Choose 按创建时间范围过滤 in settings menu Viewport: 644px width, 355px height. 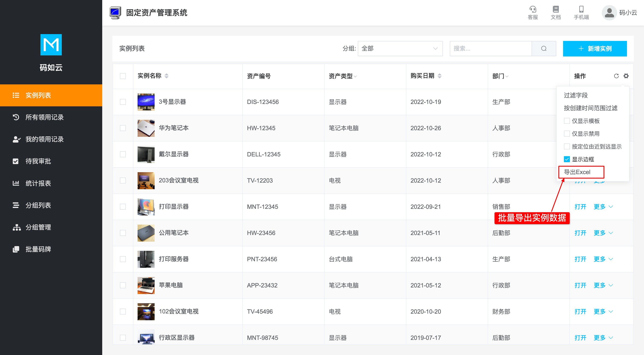(x=591, y=108)
